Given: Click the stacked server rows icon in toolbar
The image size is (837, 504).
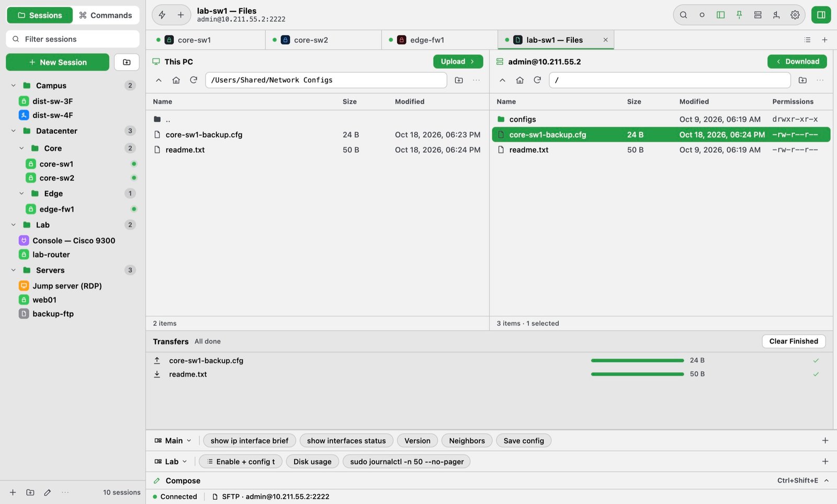Looking at the screenshot, I should pyautogui.click(x=757, y=15).
